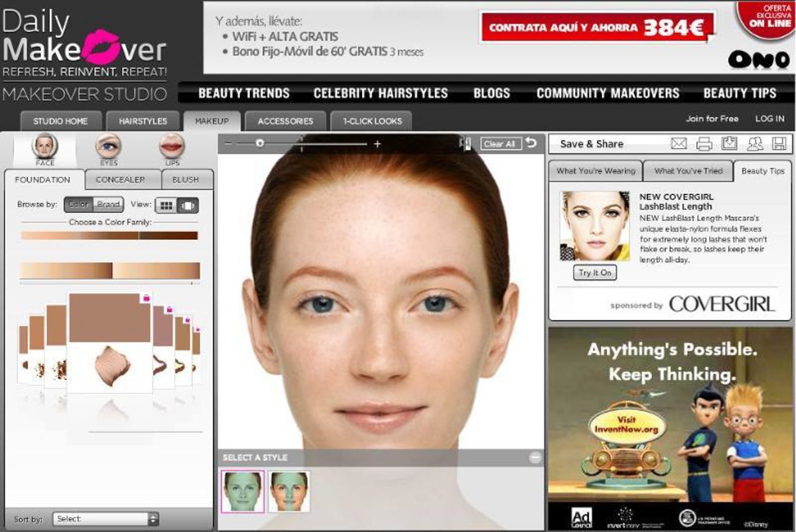Switch to grid view layout
Image resolution: width=796 pixels, height=532 pixels.
click(x=166, y=206)
